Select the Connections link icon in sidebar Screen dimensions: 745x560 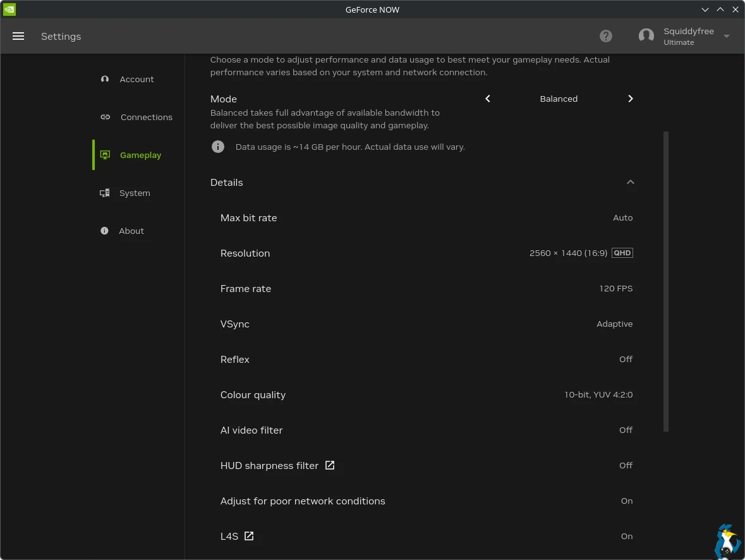[104, 117]
